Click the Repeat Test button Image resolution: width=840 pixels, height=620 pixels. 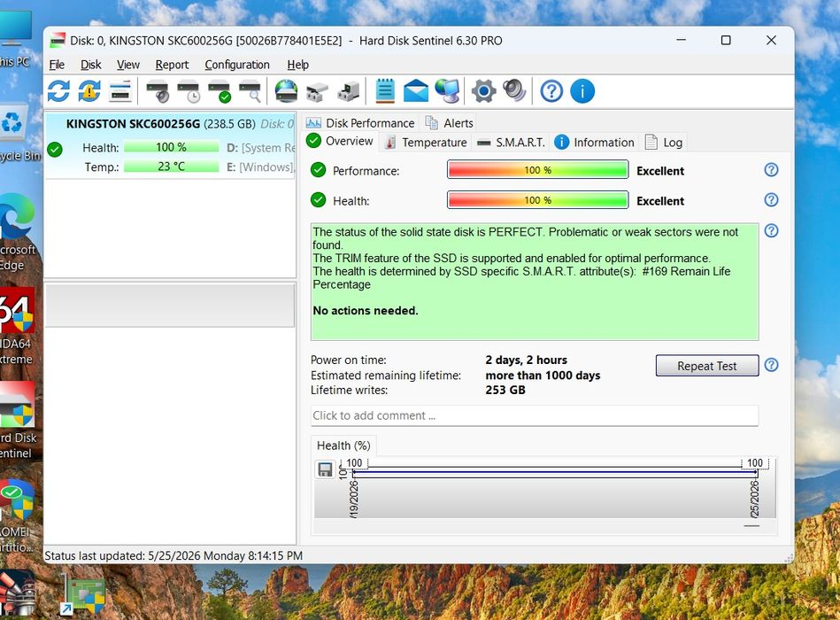pos(706,366)
